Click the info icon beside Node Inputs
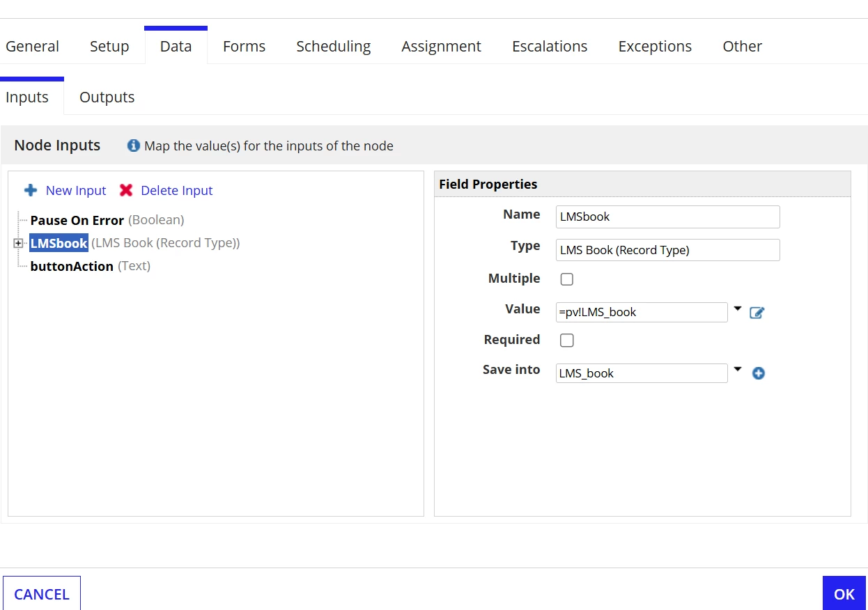 134,146
